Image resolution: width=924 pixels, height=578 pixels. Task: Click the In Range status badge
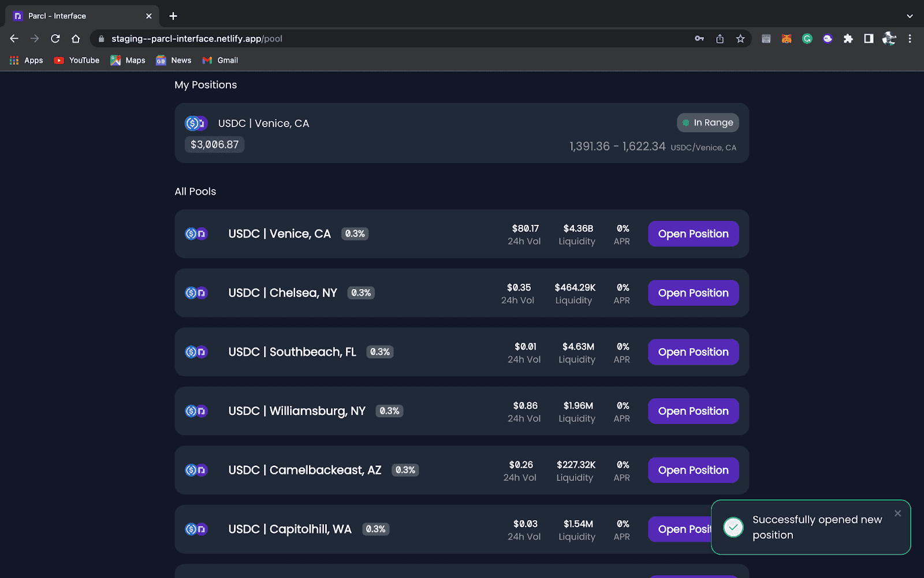click(708, 123)
